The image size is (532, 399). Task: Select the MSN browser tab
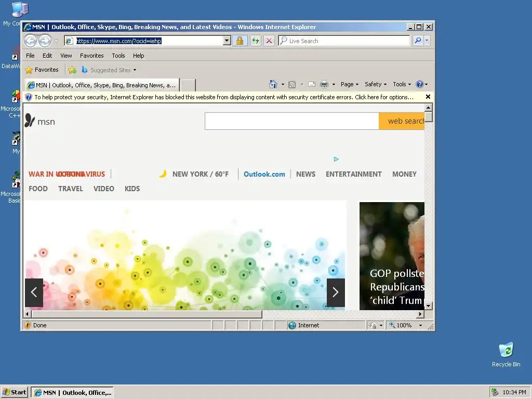pyautogui.click(x=102, y=85)
